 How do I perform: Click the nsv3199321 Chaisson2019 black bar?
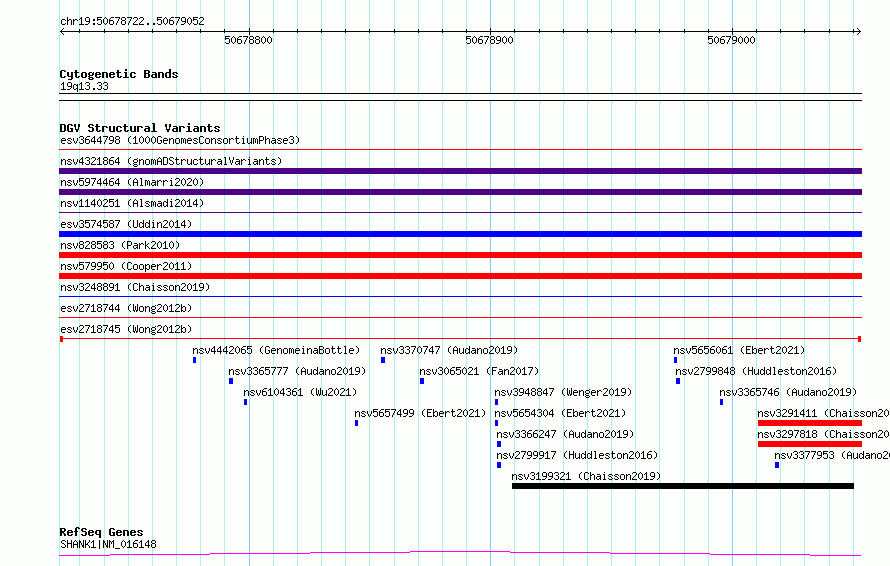point(683,486)
